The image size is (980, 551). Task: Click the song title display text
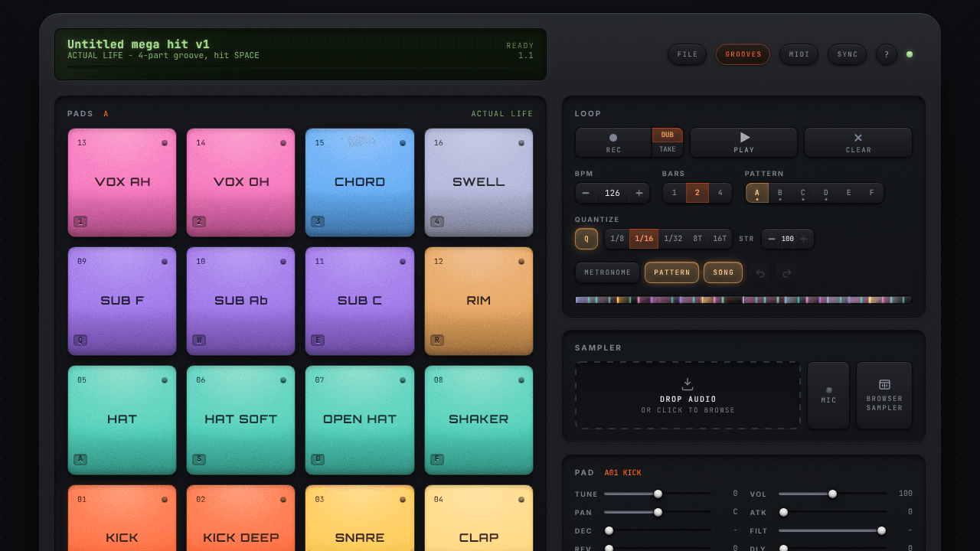coord(139,44)
